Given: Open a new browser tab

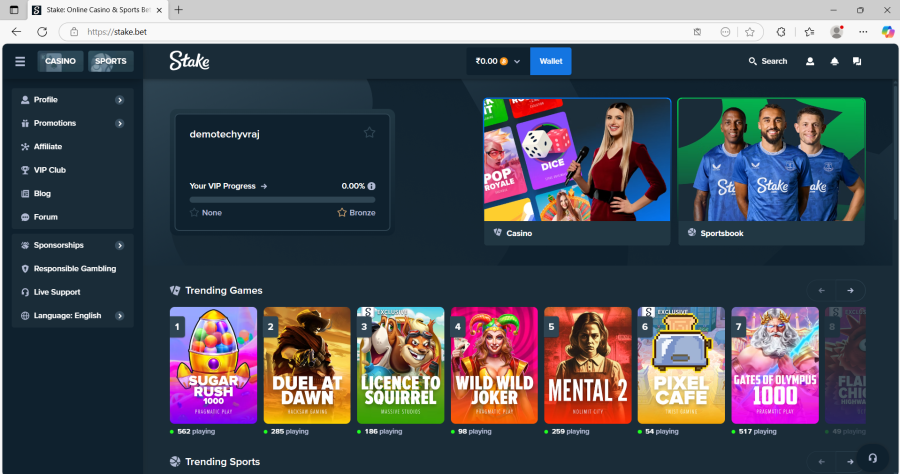Looking at the screenshot, I should (x=179, y=10).
